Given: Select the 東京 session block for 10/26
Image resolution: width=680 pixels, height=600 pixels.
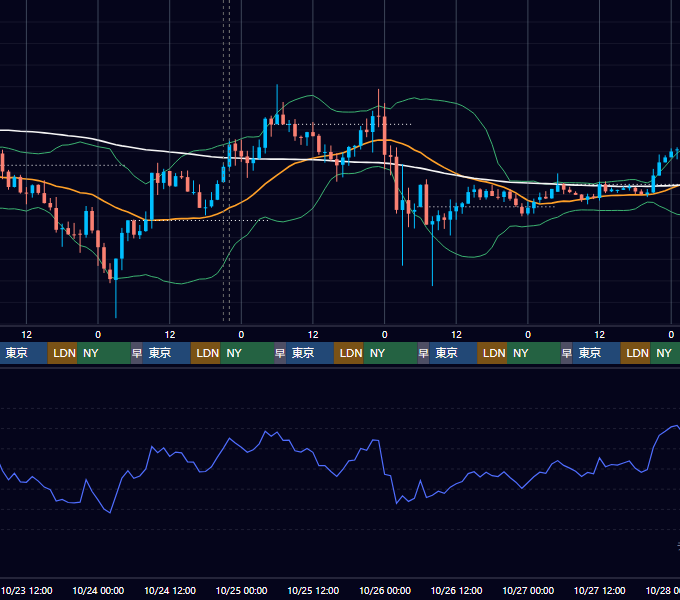Looking at the screenshot, I should [453, 353].
